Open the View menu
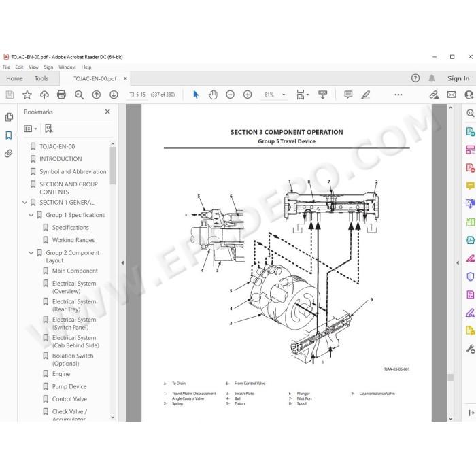Screen dimensions: 476x476 click(x=33, y=67)
